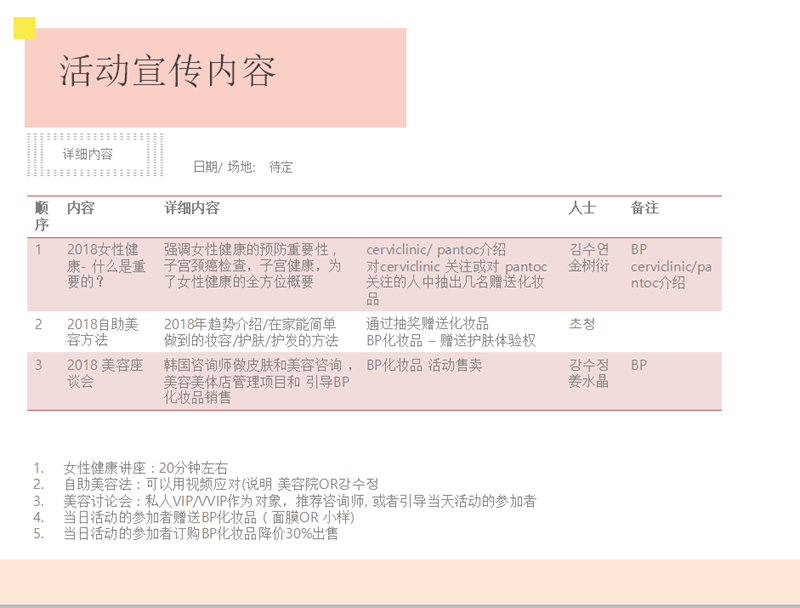This screenshot has width=800, height=608.
Task: Click footnote 3 about 美容讨论会
Action: point(299,501)
